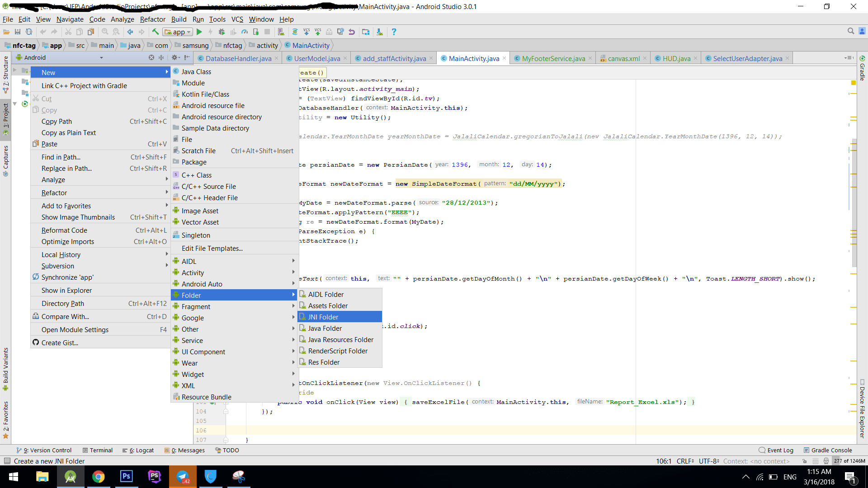
Task: Hide the Project panel with the hide icon
Action: tap(187, 58)
